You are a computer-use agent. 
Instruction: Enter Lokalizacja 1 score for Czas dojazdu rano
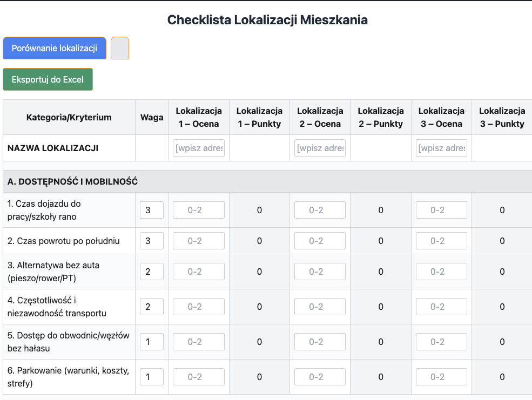point(199,210)
